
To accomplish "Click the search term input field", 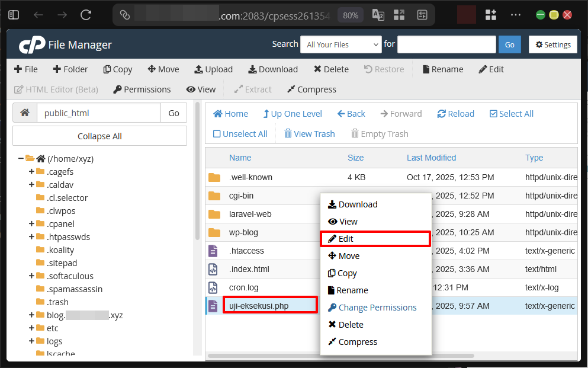I will 446,44.
